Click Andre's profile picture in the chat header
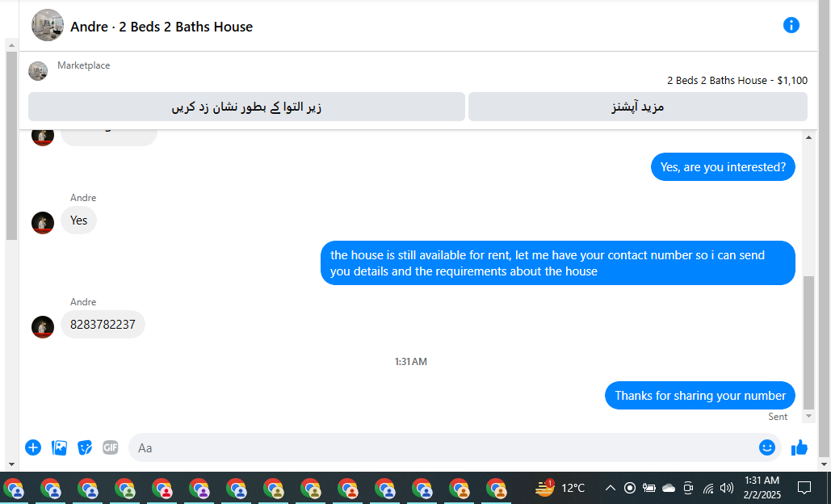Image resolution: width=831 pixels, height=504 pixels. [x=47, y=25]
